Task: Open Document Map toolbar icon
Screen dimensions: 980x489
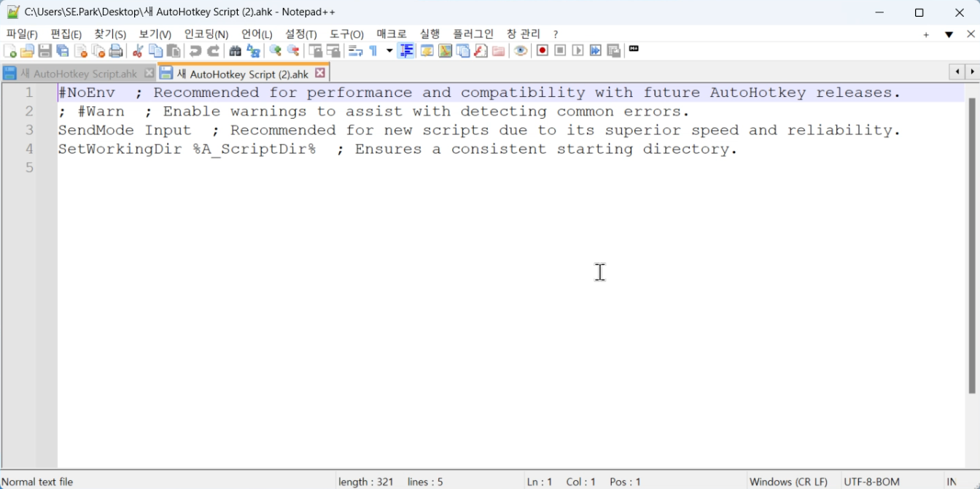Action: (x=445, y=51)
